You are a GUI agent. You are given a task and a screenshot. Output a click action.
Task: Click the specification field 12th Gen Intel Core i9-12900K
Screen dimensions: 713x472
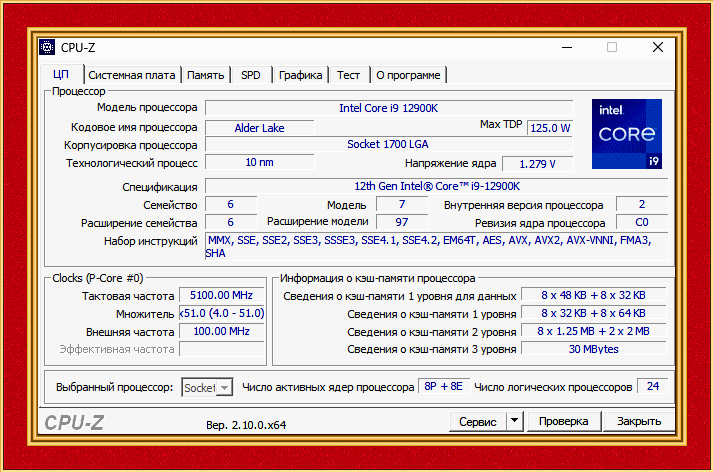click(x=437, y=186)
